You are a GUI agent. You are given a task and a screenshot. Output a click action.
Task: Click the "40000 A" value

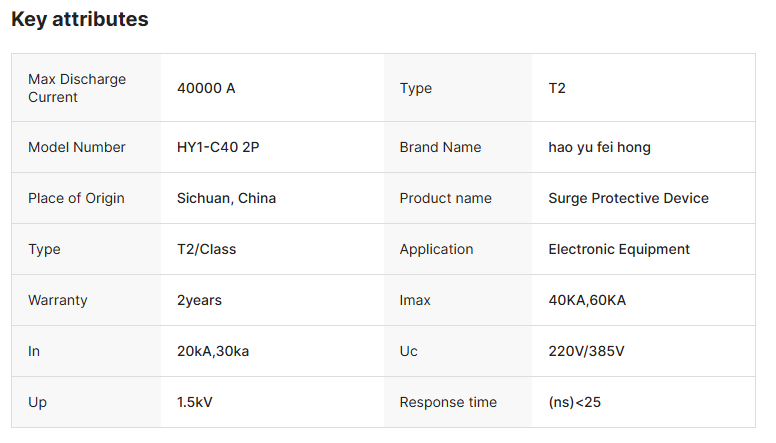click(206, 88)
